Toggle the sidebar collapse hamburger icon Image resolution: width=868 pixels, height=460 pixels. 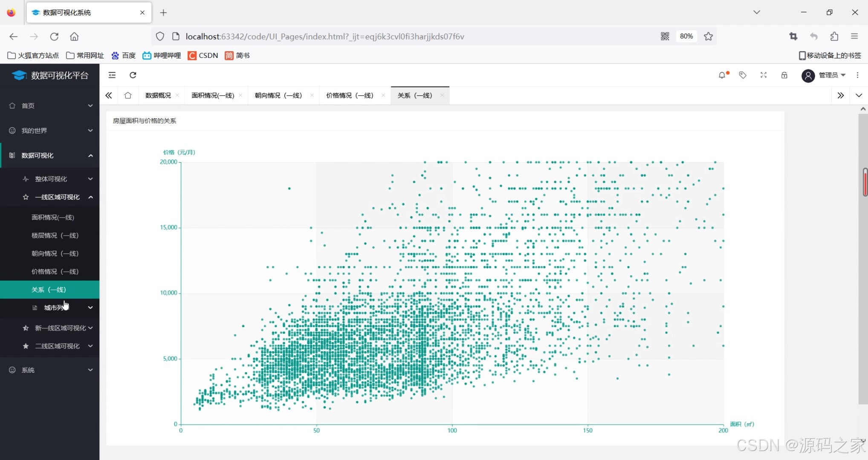(x=112, y=75)
